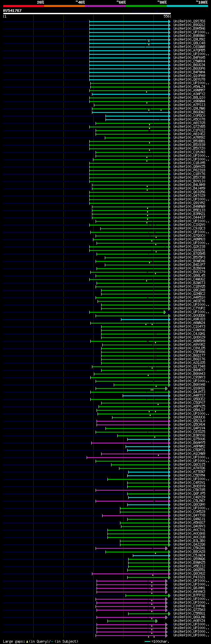Open hit UniRef100_Q9S7E6

click(x=189, y=21)
